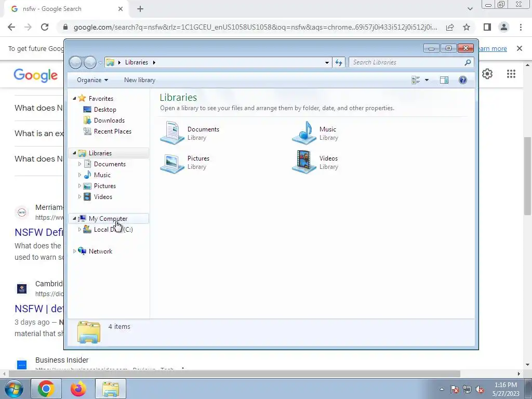Select Videos in navigation tree
532x399 pixels.
[103, 197]
